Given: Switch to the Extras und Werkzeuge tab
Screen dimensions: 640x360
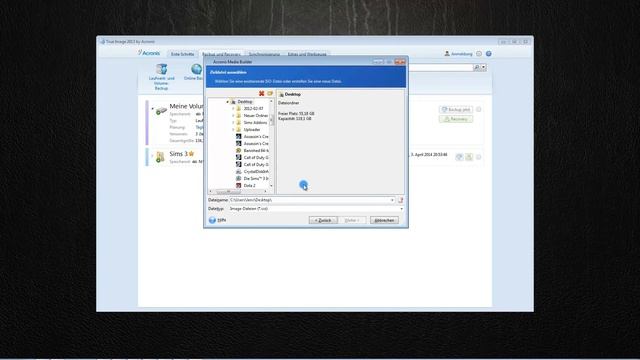Looking at the screenshot, I should 307,54.
